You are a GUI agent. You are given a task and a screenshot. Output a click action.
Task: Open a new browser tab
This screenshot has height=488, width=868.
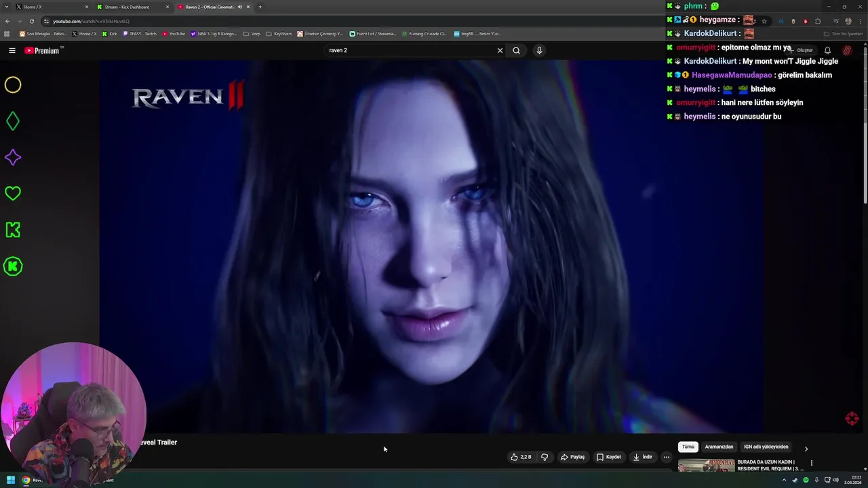click(260, 7)
